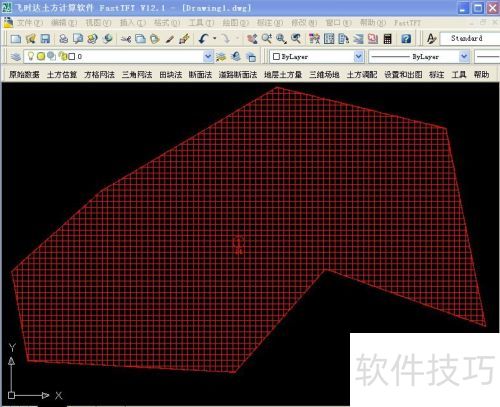The image size is (500, 407).
Task: Open the 视图 (View) menu
Action: (98, 23)
